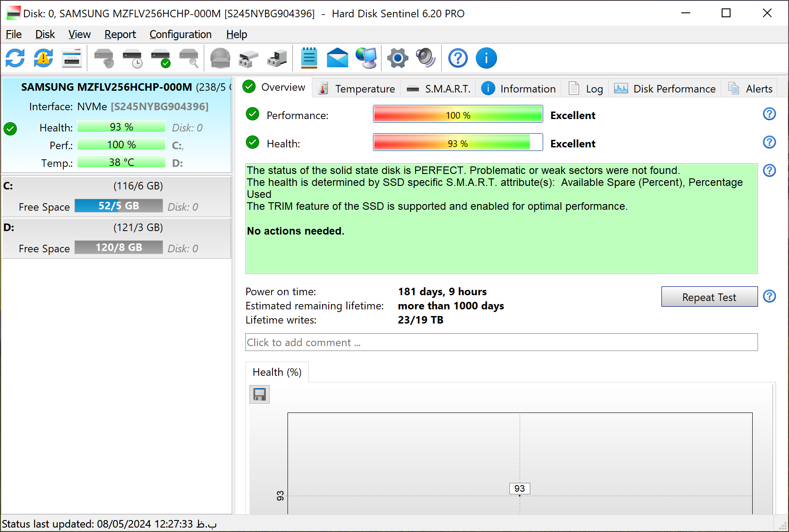Select the D: partition header
Screen dimensions: 789x532
click(x=117, y=227)
